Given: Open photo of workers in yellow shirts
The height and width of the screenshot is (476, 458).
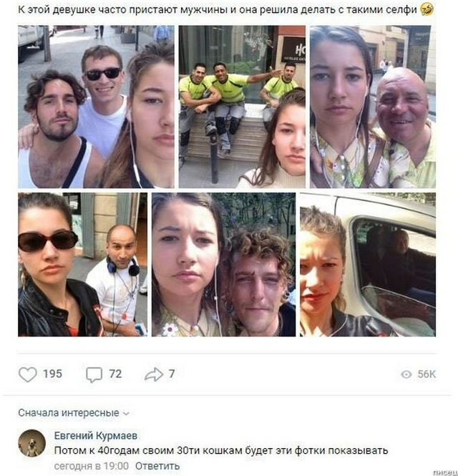Looking at the screenshot, I should [242, 107].
